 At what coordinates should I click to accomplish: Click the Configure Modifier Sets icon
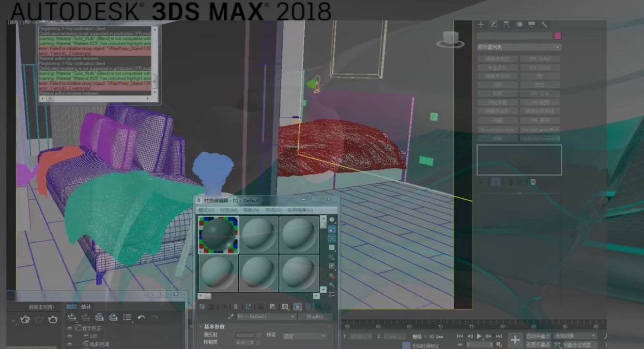pyautogui.click(x=533, y=182)
